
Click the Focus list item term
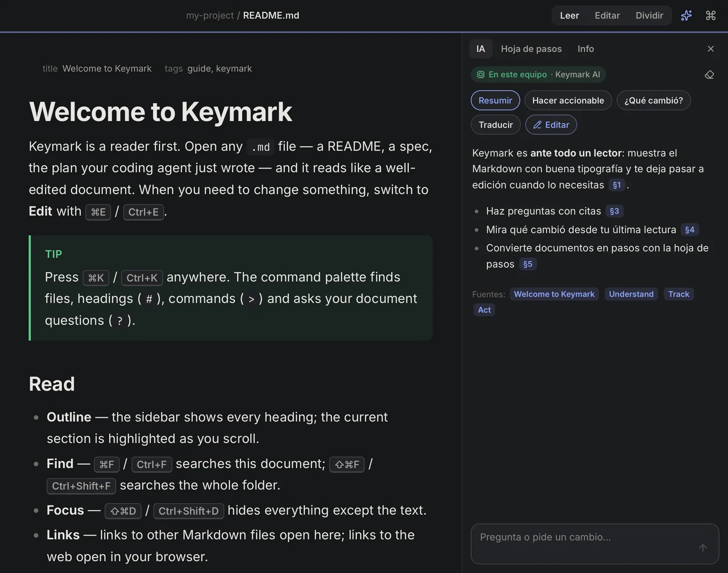coord(66,510)
